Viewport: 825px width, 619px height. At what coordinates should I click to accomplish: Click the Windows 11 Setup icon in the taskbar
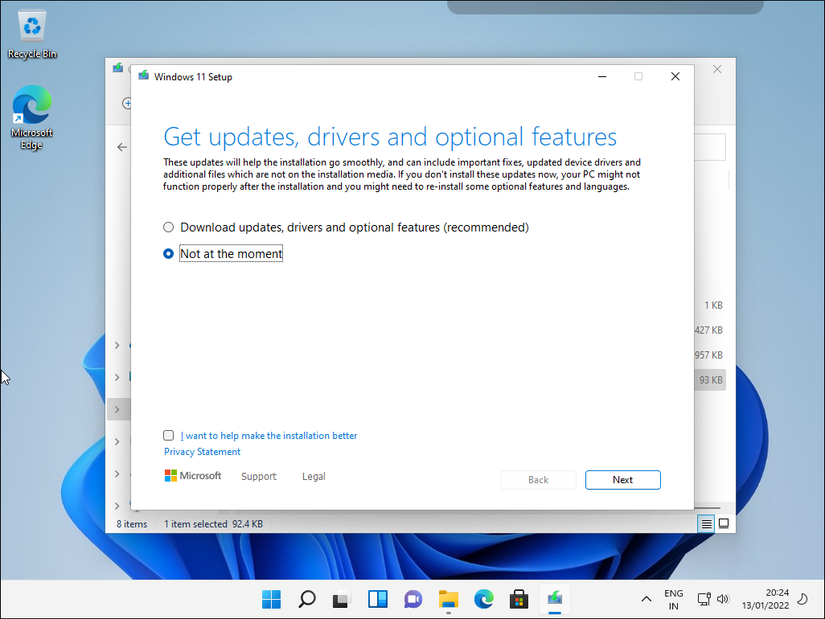pos(555,599)
